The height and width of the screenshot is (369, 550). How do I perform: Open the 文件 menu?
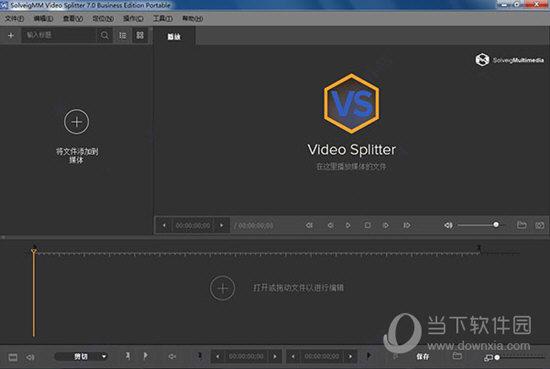tap(14, 18)
